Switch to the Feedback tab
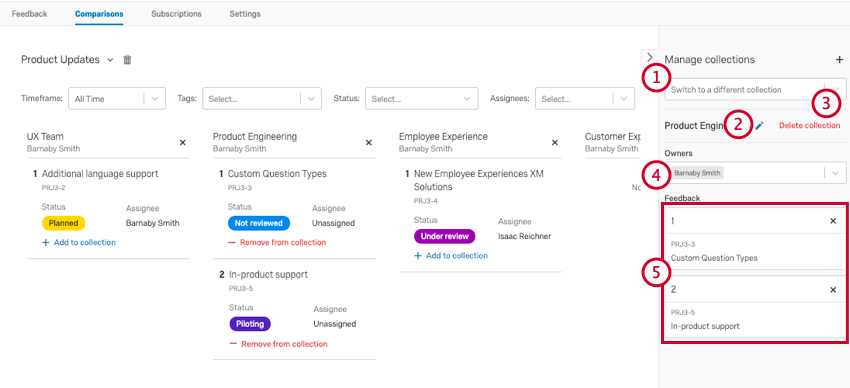Screen dimensions: 850x388 tap(29, 14)
